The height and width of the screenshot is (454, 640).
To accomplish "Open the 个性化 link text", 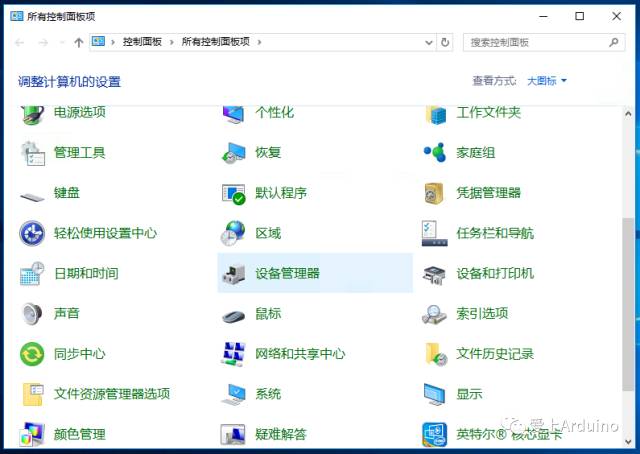I will pyautogui.click(x=274, y=112).
